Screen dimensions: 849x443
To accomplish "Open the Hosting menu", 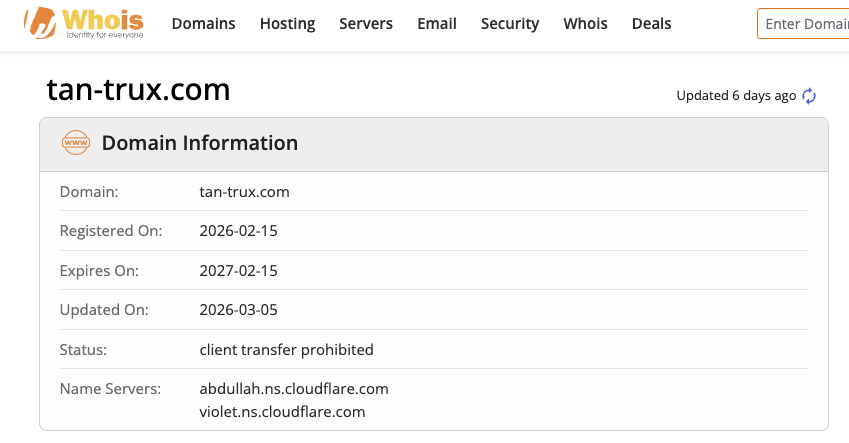I will tap(287, 23).
